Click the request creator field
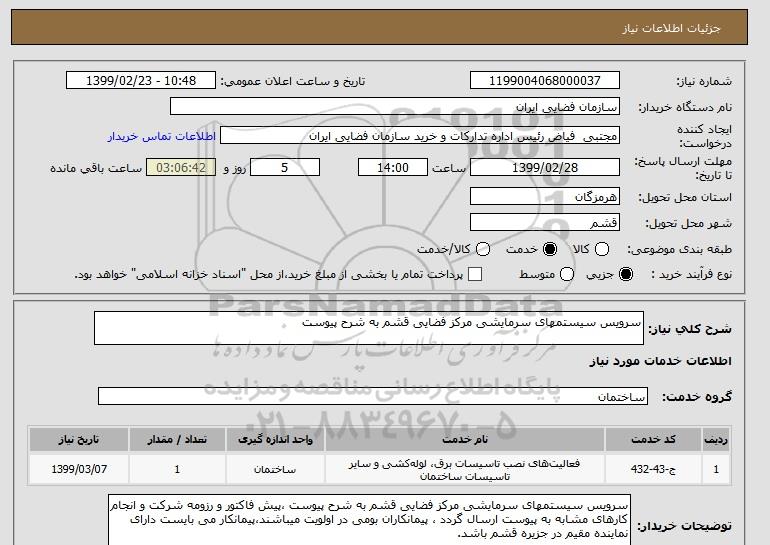 tap(420, 136)
